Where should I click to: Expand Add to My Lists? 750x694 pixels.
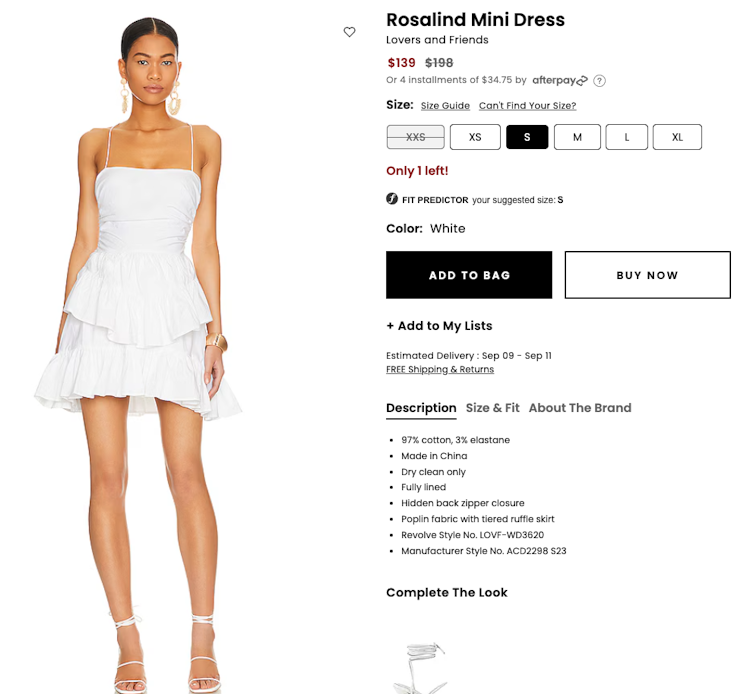[x=439, y=326]
